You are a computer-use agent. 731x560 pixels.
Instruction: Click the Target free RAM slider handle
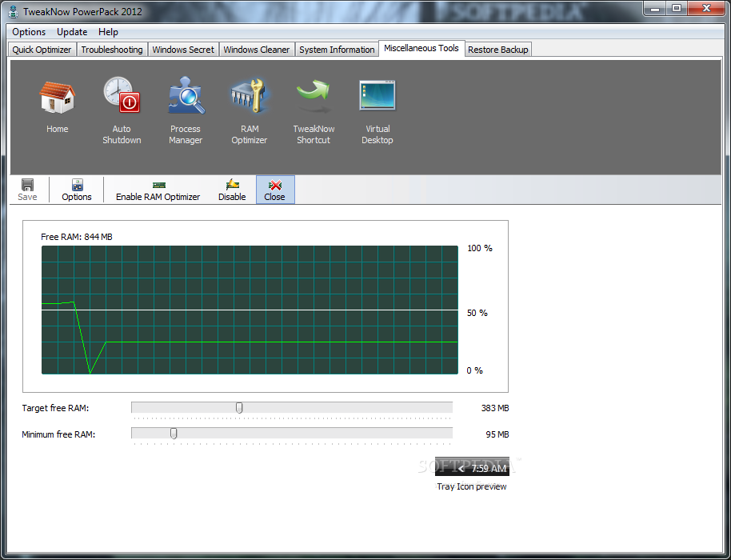[239, 408]
